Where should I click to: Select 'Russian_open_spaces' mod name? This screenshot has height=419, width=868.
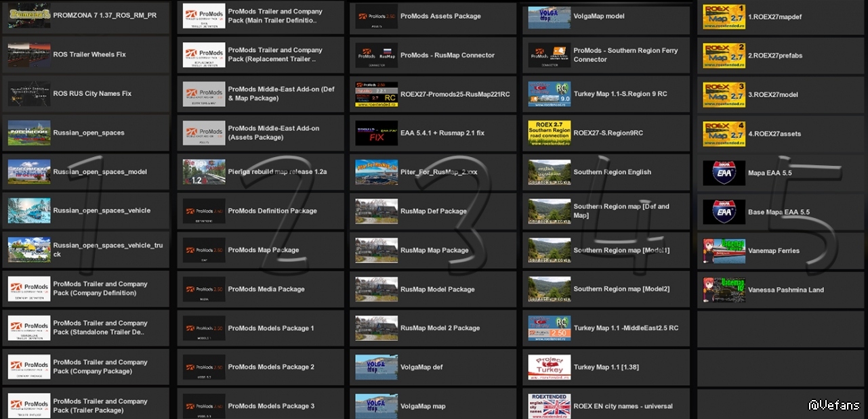tap(89, 133)
